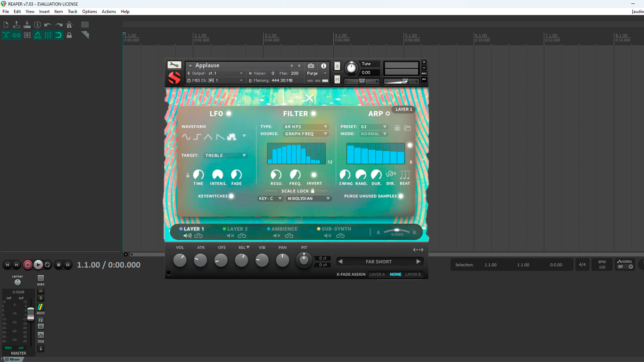Select the sine LFO waveform icon
644x362 pixels.
point(186,137)
